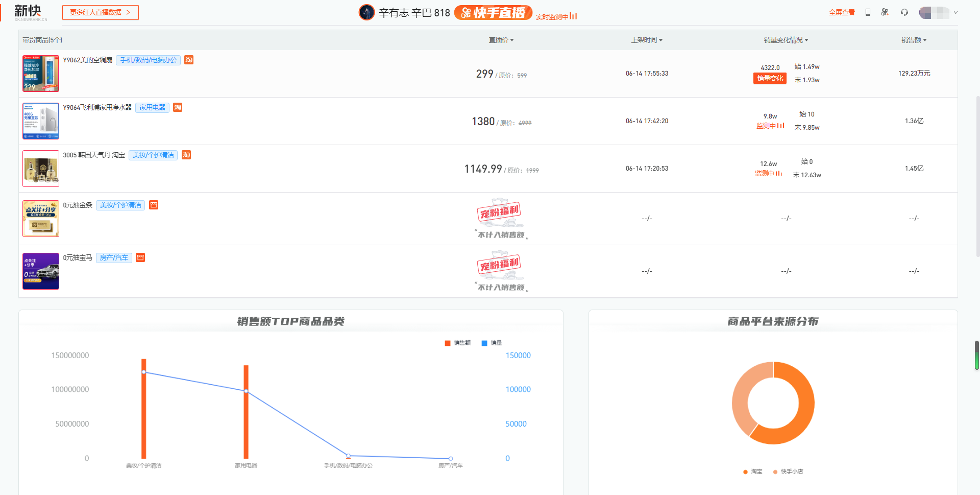Open Y9064飞利浦家用净水器 product thumbnail
Image resolution: width=980 pixels, height=495 pixels.
pos(41,121)
